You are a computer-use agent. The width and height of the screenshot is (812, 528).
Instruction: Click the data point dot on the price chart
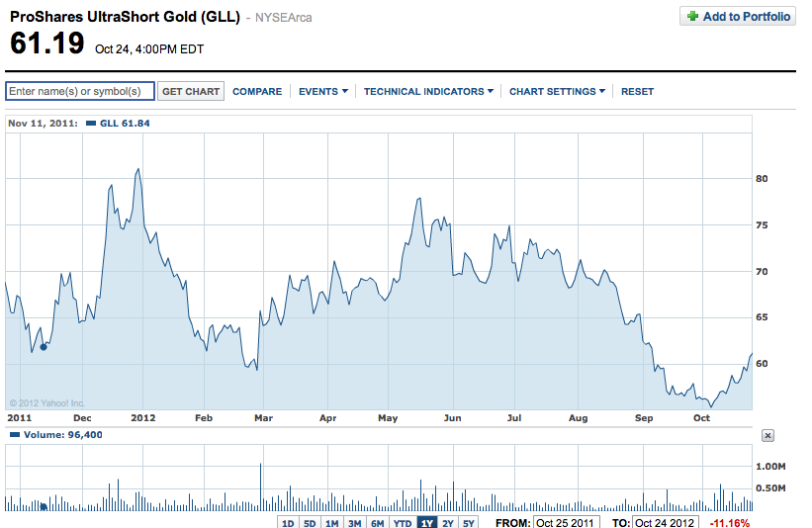(x=44, y=347)
